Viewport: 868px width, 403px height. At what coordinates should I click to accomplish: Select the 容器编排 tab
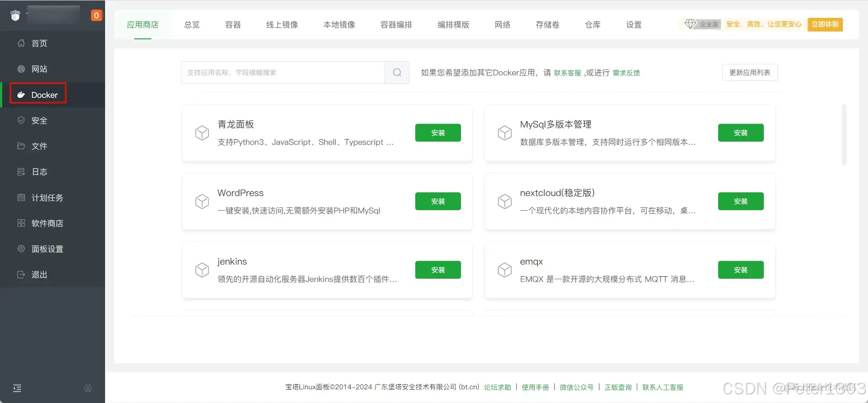click(397, 25)
